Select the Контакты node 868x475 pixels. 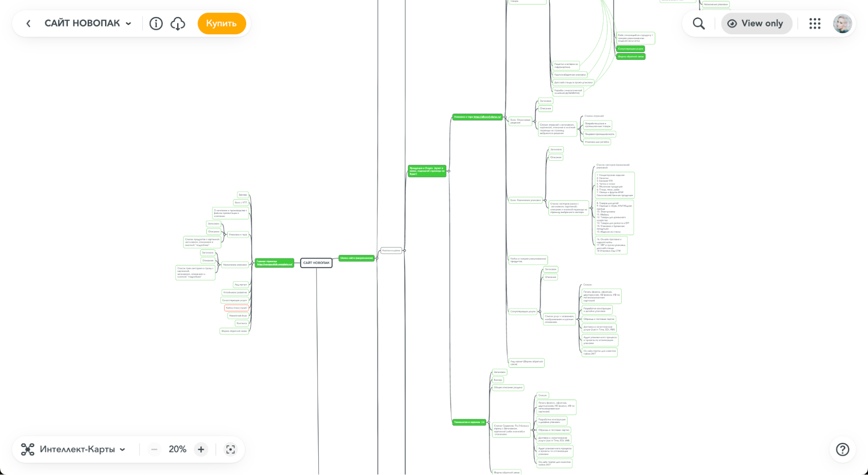[x=242, y=323]
